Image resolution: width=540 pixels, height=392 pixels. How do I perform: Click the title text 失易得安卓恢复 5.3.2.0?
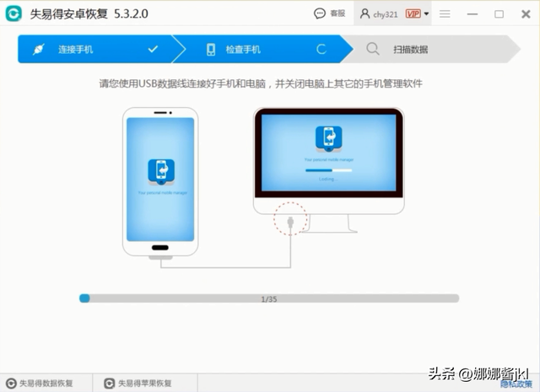89,13
